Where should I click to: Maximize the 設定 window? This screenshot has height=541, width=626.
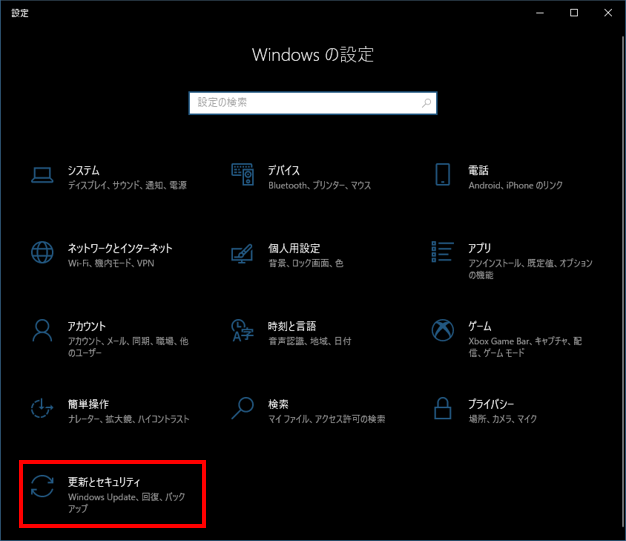tap(574, 13)
